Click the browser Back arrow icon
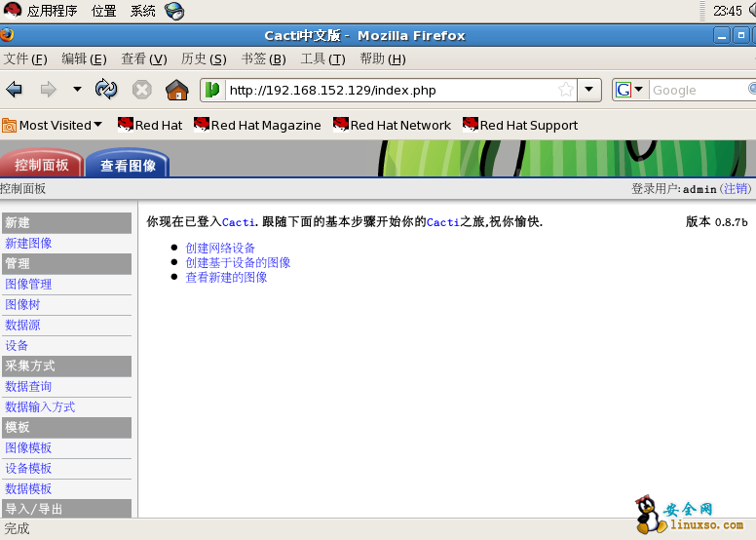This screenshot has height=540, width=756. (x=15, y=90)
